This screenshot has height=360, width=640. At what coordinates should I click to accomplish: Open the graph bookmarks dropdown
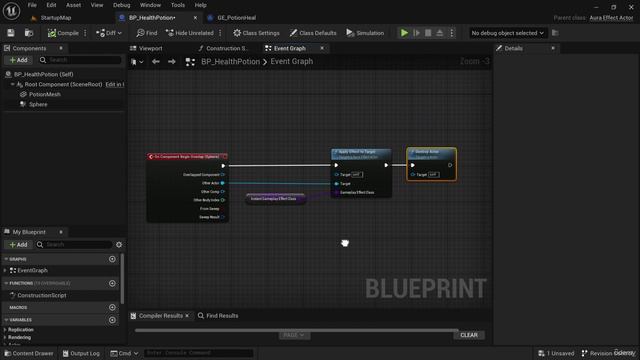137,62
